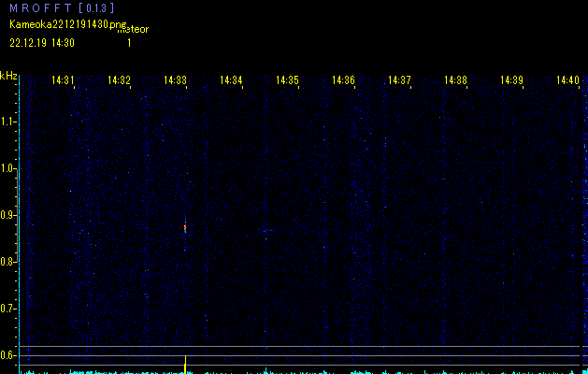588x374 pixels.
Task: Click the 14:32 time axis label
Action: (x=119, y=80)
